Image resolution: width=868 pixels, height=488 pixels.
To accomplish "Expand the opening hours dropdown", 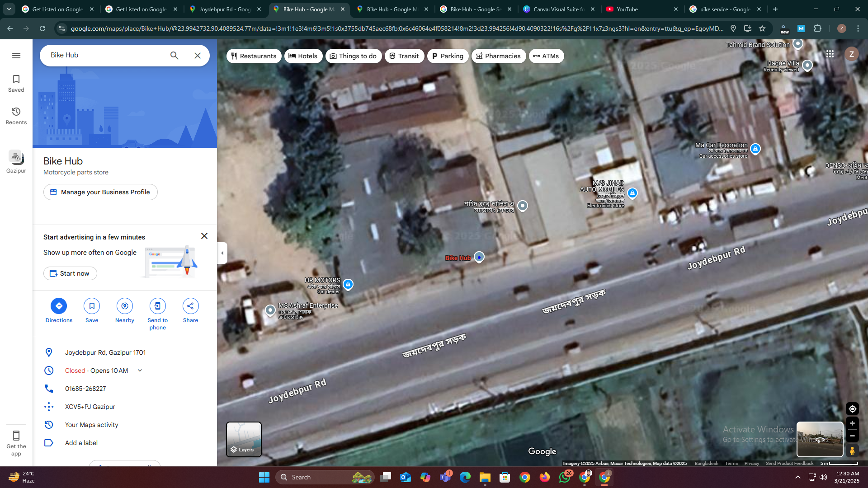I will 140,370.
